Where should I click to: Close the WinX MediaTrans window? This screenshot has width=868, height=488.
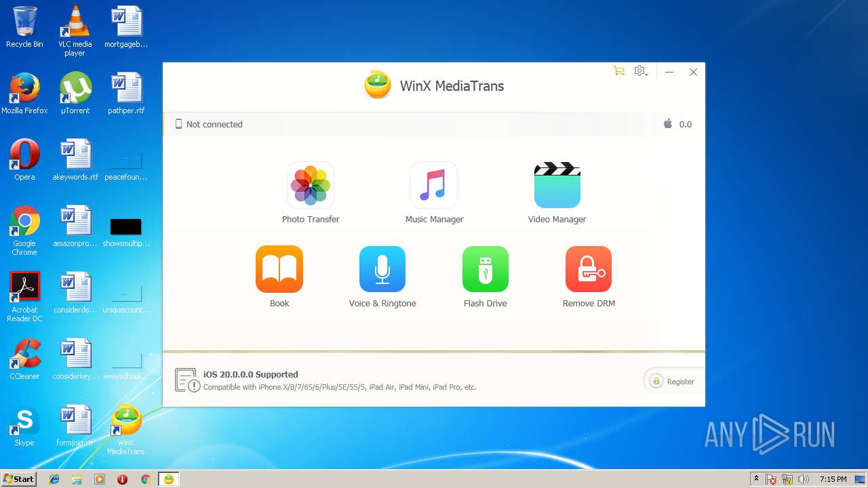click(693, 72)
